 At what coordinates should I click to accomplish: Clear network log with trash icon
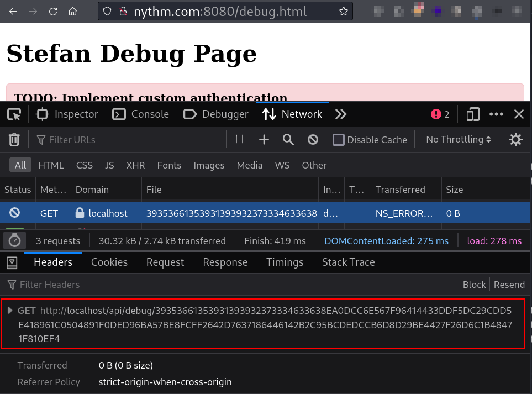coord(14,140)
